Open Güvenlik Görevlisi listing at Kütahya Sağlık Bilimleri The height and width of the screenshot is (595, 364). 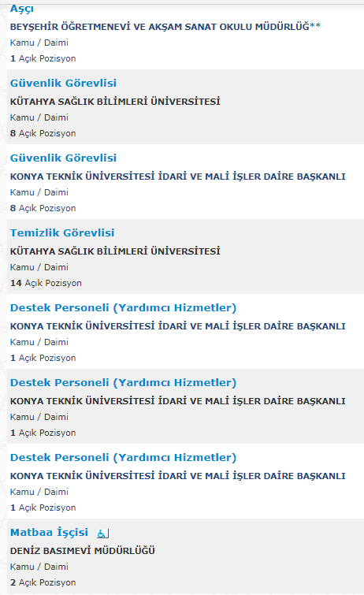click(x=63, y=83)
